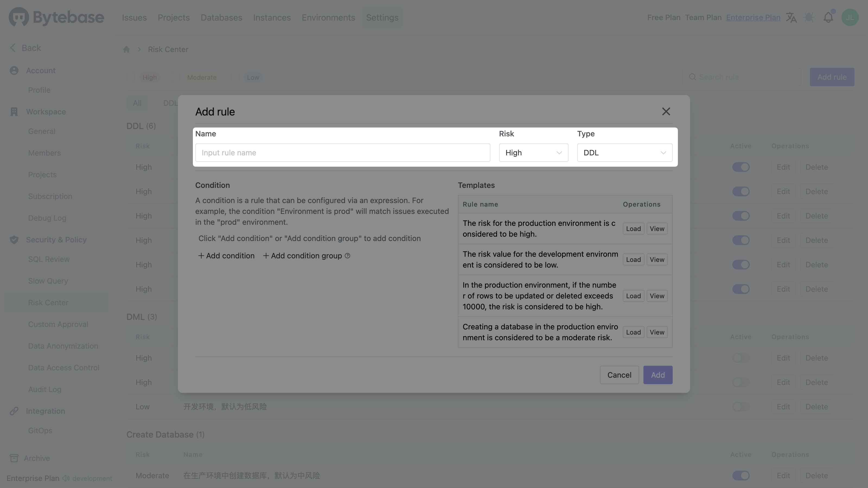Click the language translation icon
868x488 pixels.
point(791,18)
